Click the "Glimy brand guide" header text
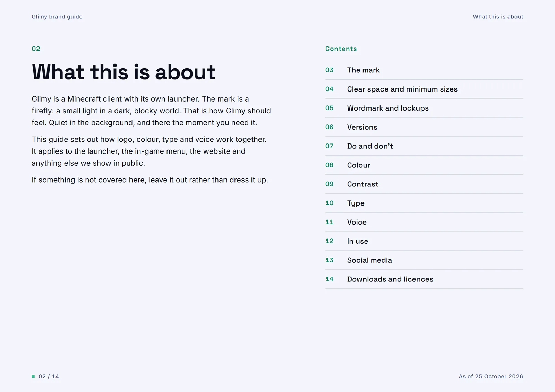Screen dimensions: 555x392 point(57,17)
